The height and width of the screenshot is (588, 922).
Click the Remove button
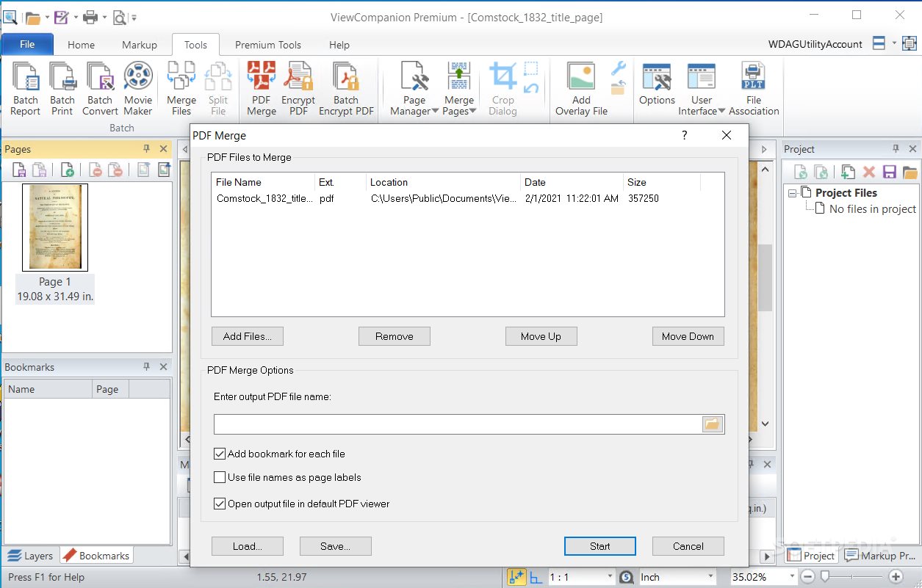pos(395,336)
